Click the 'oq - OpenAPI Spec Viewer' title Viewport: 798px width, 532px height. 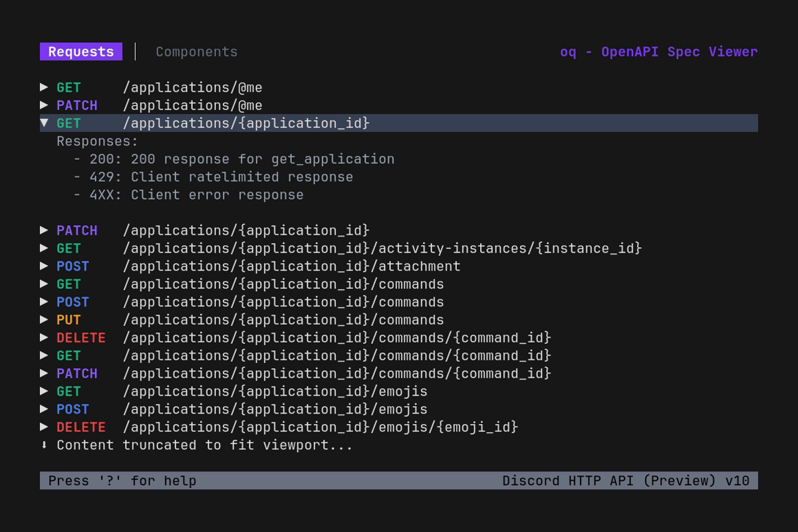point(658,51)
